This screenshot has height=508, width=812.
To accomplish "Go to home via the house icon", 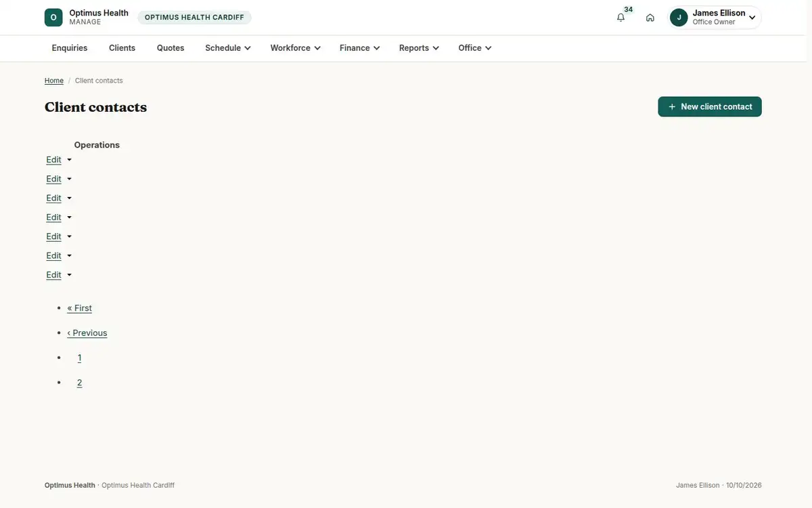I will [650, 18].
